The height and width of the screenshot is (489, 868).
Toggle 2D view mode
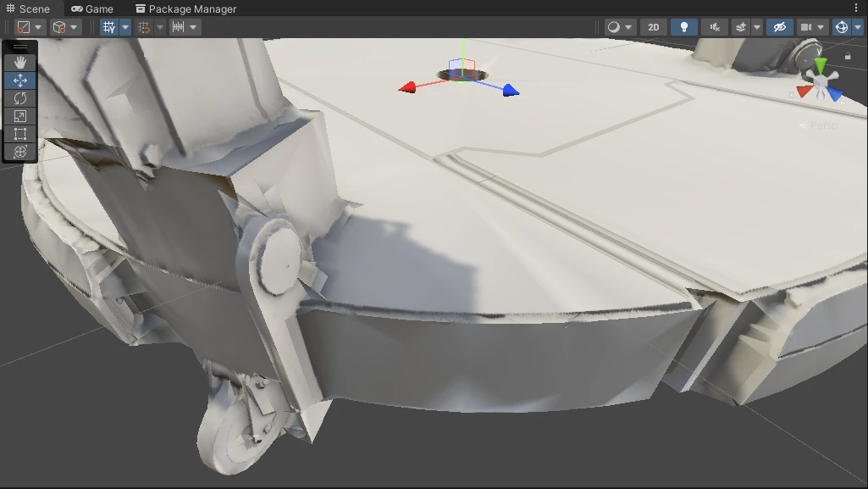[x=653, y=27]
